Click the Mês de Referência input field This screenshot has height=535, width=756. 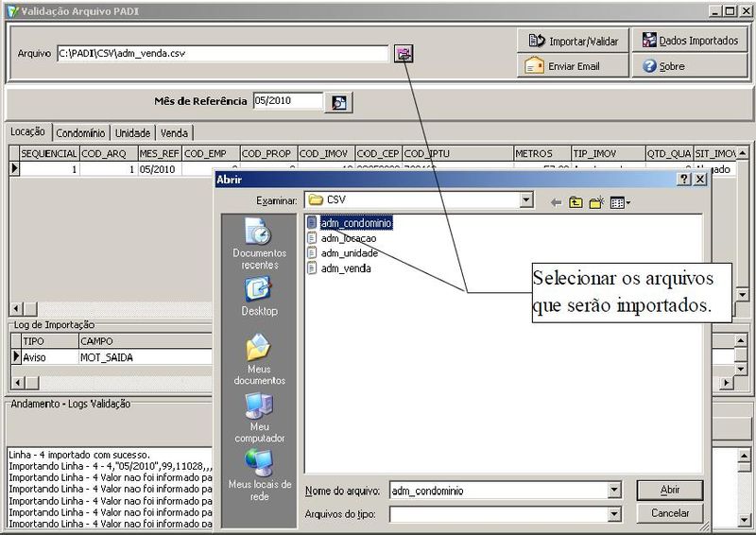click(287, 101)
